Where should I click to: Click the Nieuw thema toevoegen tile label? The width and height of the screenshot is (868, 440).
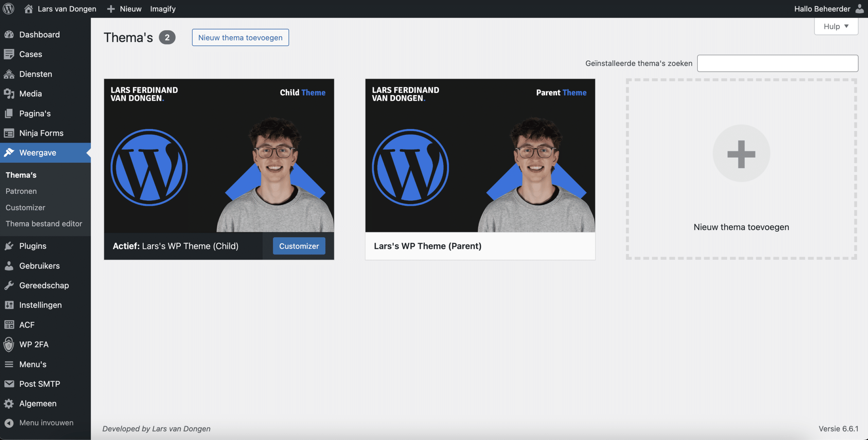(741, 227)
